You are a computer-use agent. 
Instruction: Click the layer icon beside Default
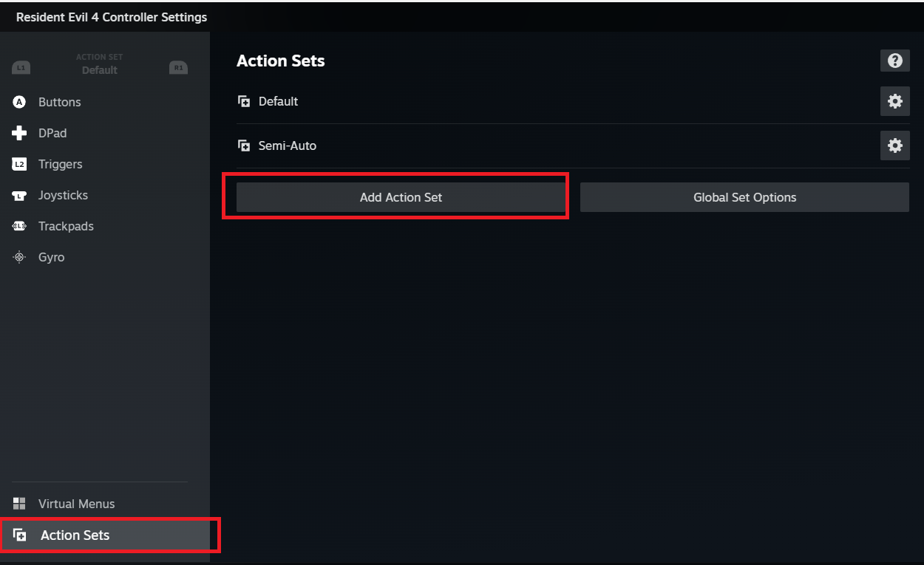pyautogui.click(x=244, y=102)
